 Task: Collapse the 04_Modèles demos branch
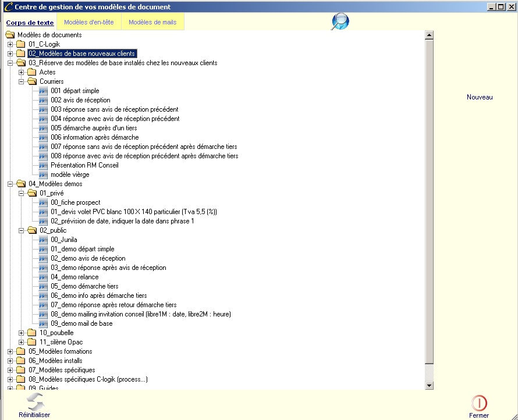pyautogui.click(x=10, y=184)
